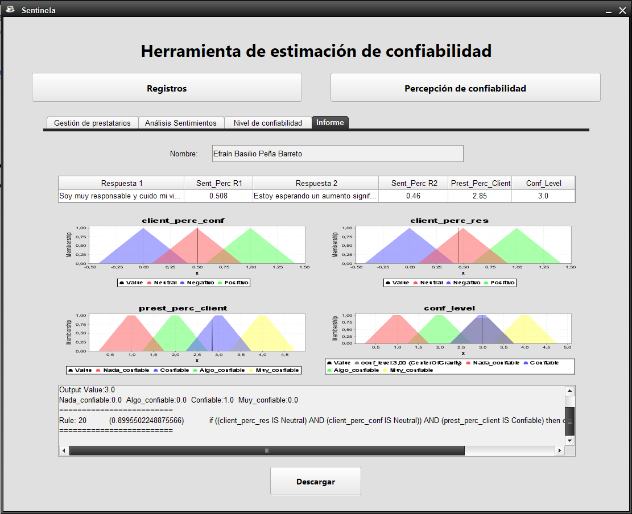Select the Prest_Perc_Client value 2.85 cell
Screen dimensions: 632x514
[481, 197]
